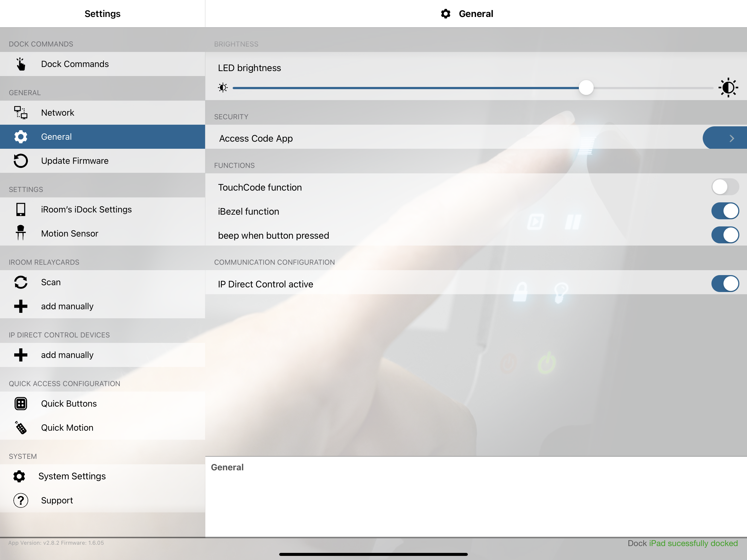This screenshot has height=560, width=747.
Task: Click the iDock Settings tablet icon
Action: pos(21,209)
